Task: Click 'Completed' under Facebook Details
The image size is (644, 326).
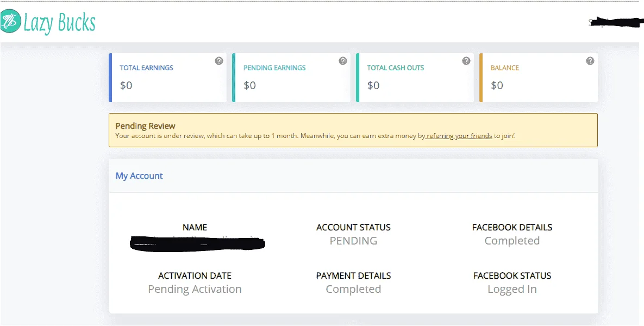Action: pos(512,241)
